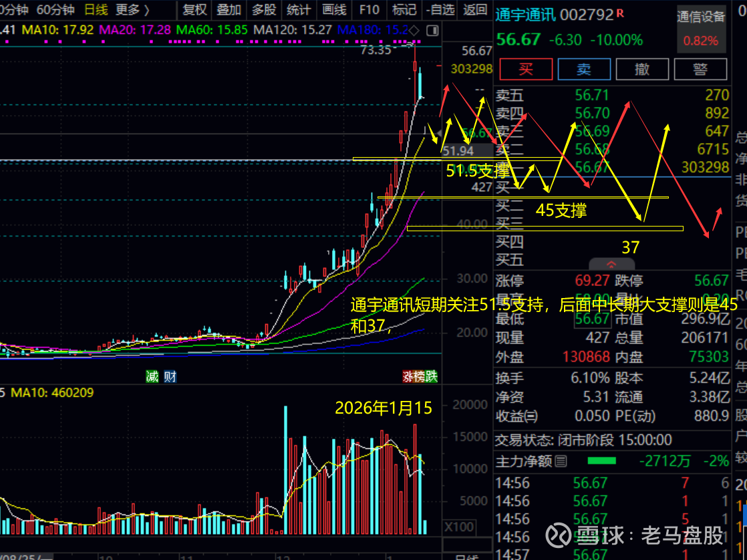Open the 统计 statistics tool

(x=299, y=9)
